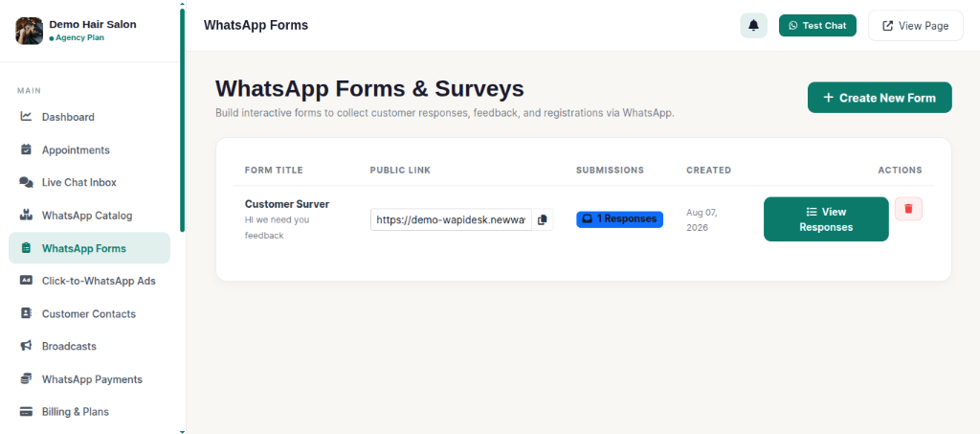Image resolution: width=980 pixels, height=434 pixels.
Task: Click the Test Chat button
Action: tap(817, 26)
